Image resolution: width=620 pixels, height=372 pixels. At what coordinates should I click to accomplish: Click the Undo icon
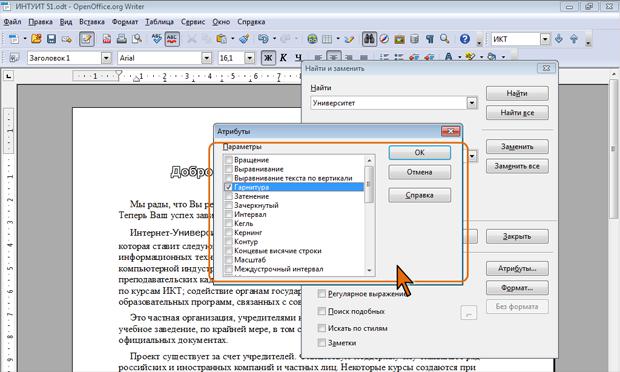pos(263,39)
